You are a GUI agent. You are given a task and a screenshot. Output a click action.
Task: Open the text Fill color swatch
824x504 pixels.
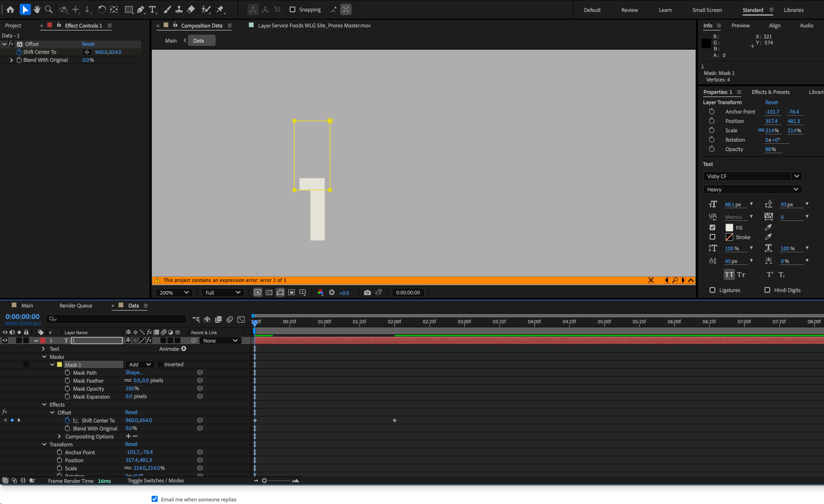coord(729,228)
